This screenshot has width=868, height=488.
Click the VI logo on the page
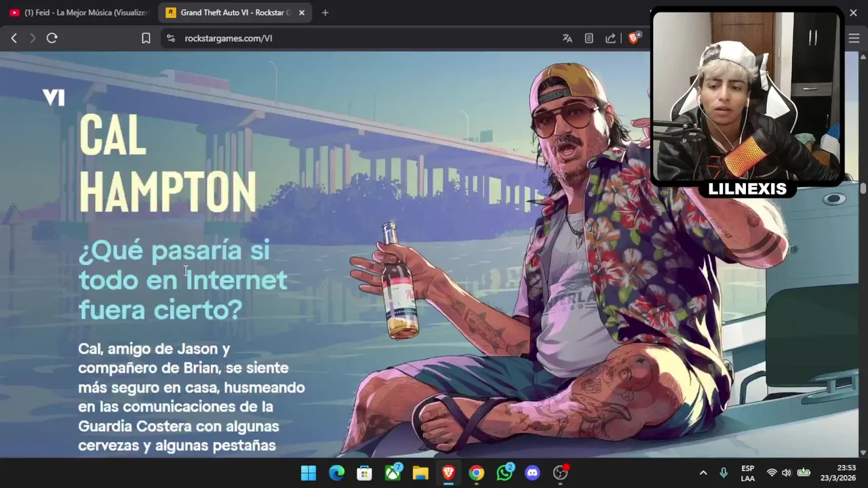point(54,98)
